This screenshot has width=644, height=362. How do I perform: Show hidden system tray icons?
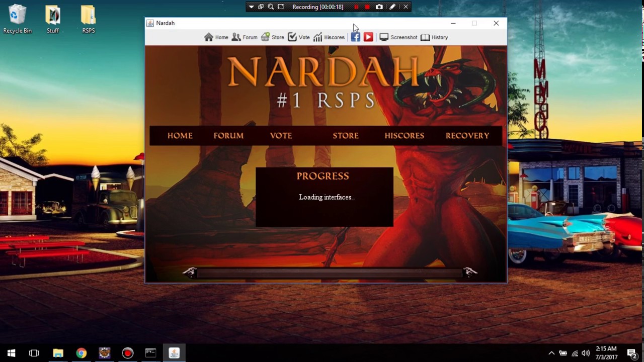pyautogui.click(x=551, y=353)
